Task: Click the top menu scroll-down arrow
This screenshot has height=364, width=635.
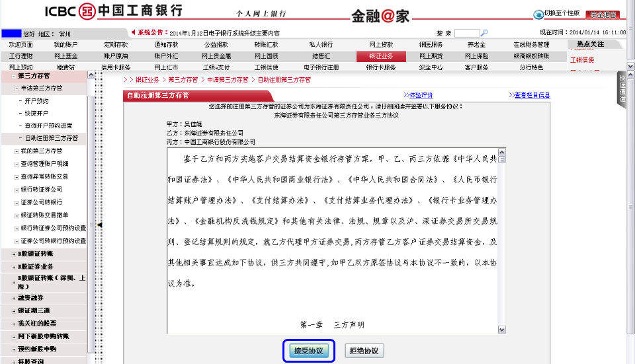Action: pos(630,66)
